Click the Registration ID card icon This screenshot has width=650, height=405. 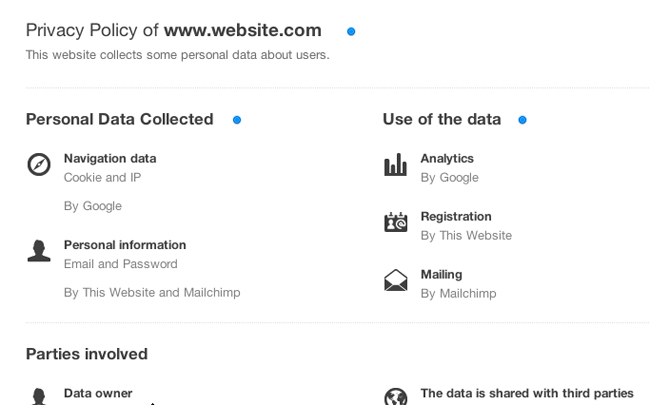click(396, 223)
